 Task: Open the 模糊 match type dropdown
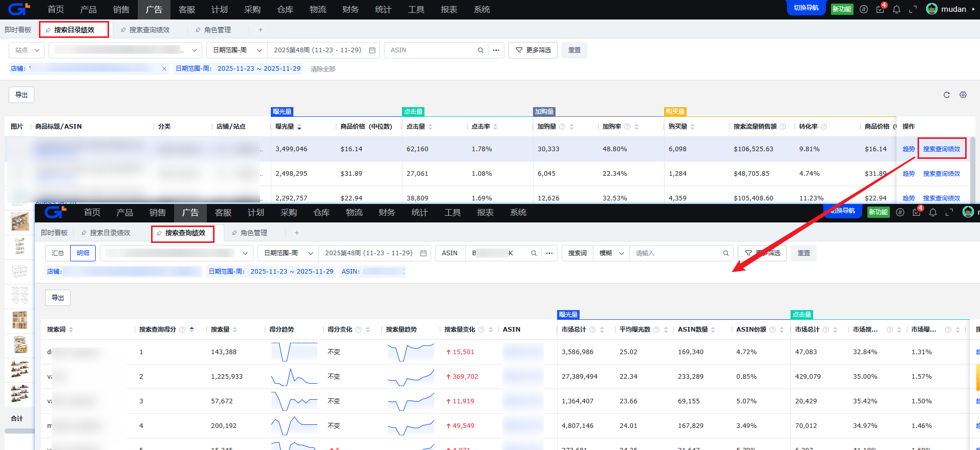pos(612,253)
